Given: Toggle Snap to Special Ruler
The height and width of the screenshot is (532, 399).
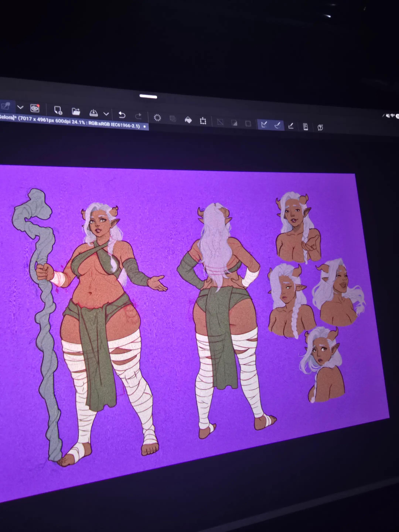Looking at the screenshot, I should click(277, 125).
